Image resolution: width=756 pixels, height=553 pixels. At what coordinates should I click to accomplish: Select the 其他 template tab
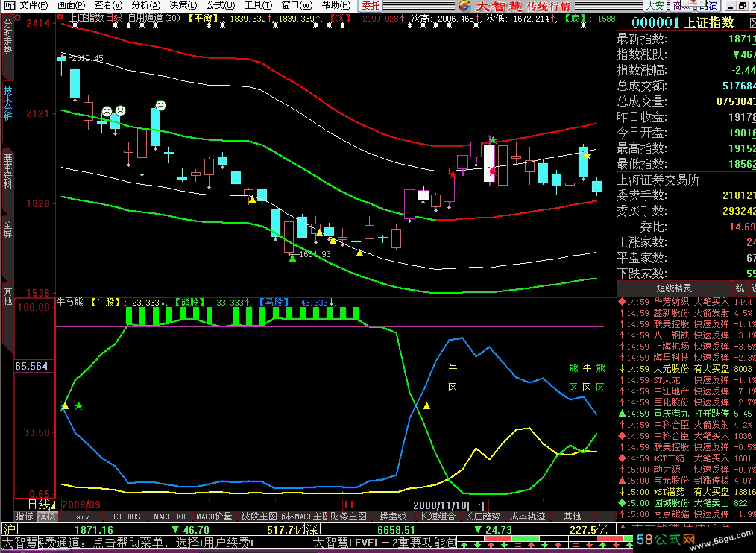573,516
